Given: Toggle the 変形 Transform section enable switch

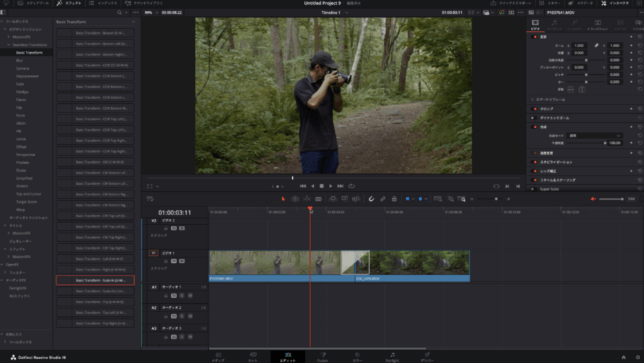Looking at the screenshot, I should tap(535, 37).
